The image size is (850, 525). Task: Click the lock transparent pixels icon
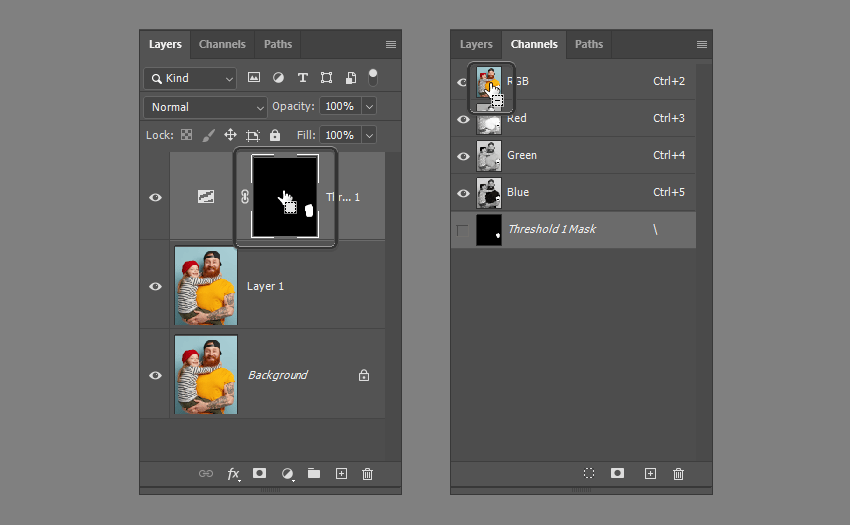(186, 135)
